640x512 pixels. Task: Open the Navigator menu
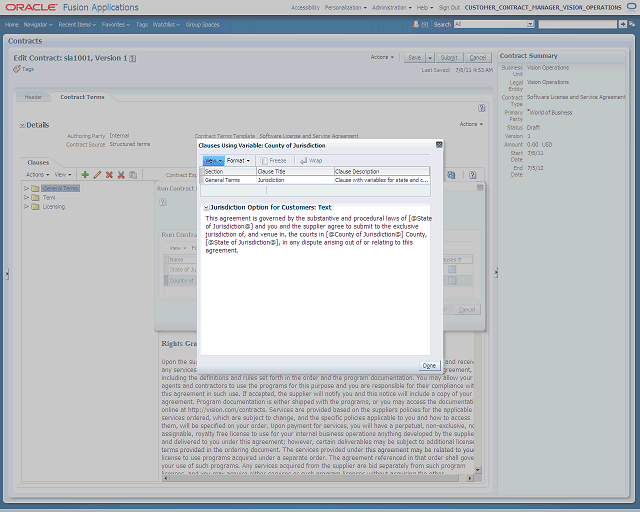pos(38,25)
